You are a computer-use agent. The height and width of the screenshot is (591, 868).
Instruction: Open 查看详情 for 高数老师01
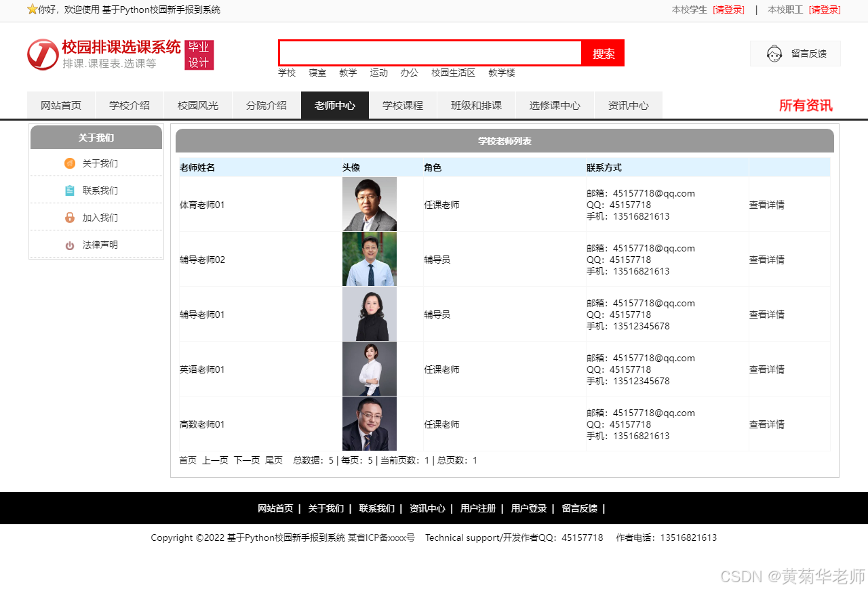(766, 424)
